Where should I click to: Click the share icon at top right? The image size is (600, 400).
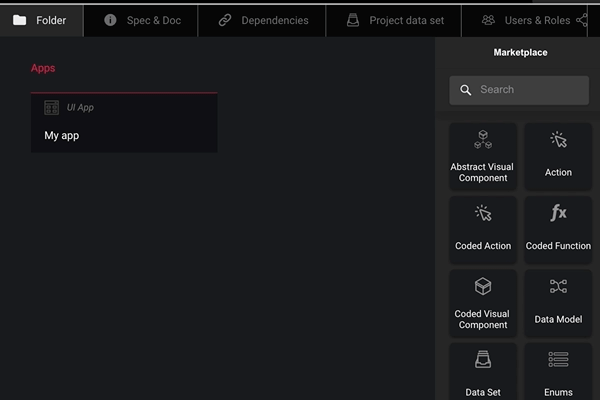[x=582, y=19]
